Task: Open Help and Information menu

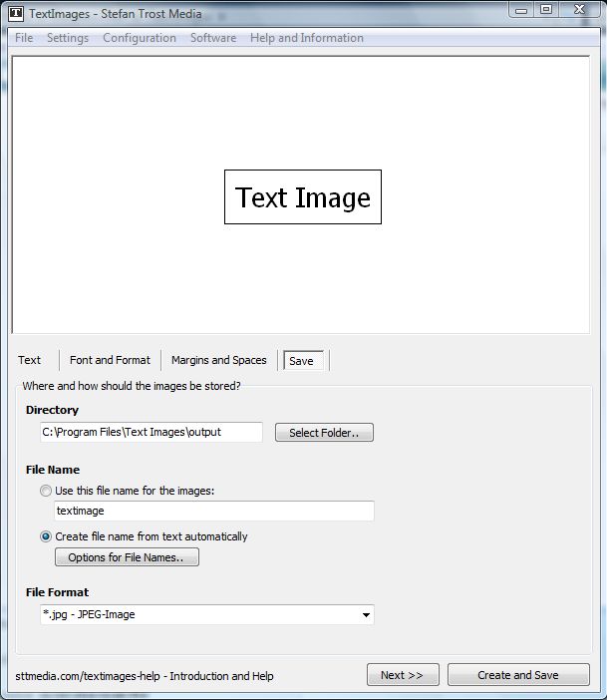Action: (x=307, y=38)
